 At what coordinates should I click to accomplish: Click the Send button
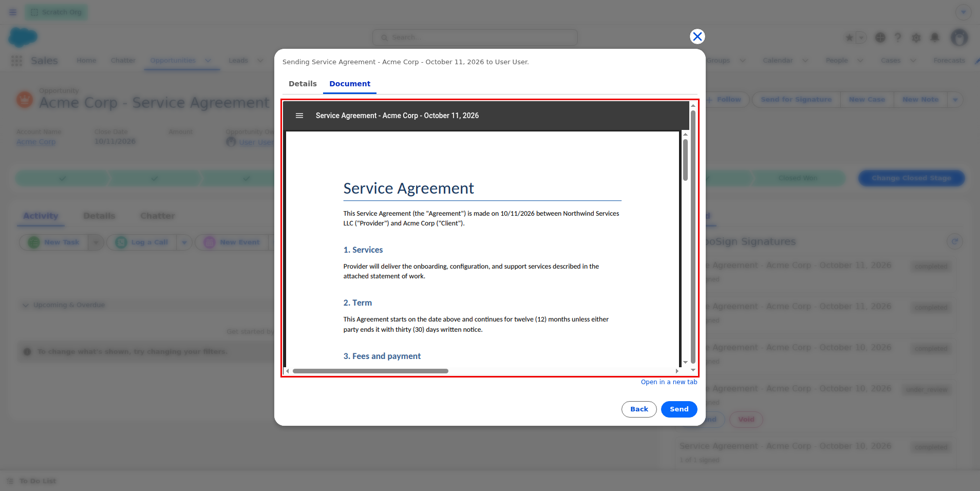point(679,409)
